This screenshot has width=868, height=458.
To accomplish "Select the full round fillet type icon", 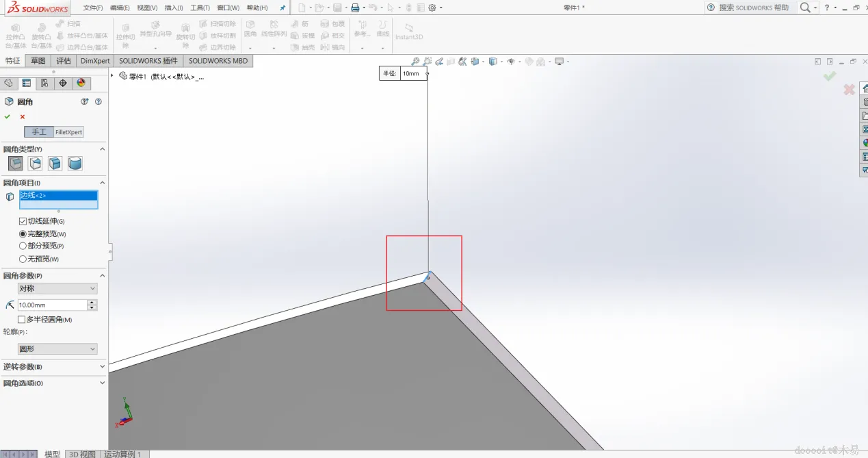I will click(x=75, y=164).
